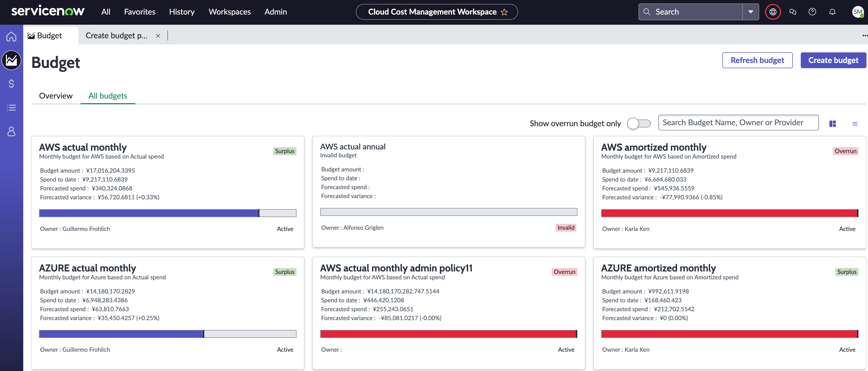Click the Invalid badge on AWS actual annual
This screenshot has height=371, width=868.
(566, 228)
